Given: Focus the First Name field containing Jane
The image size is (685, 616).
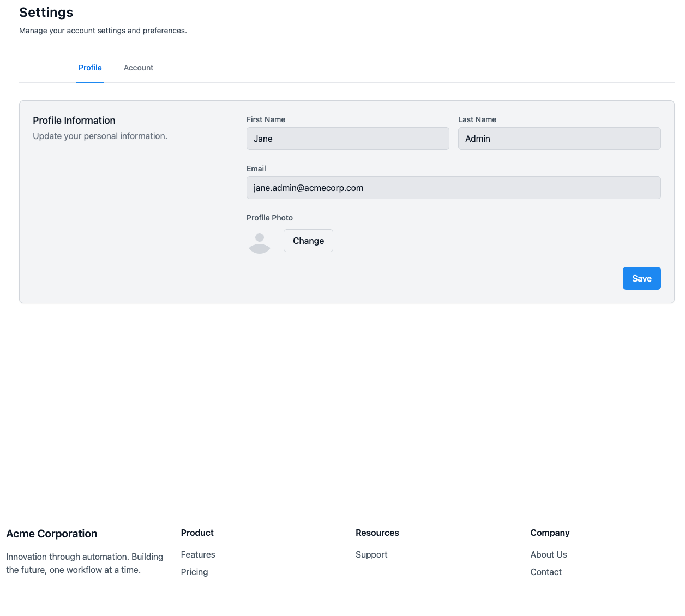Looking at the screenshot, I should point(347,139).
